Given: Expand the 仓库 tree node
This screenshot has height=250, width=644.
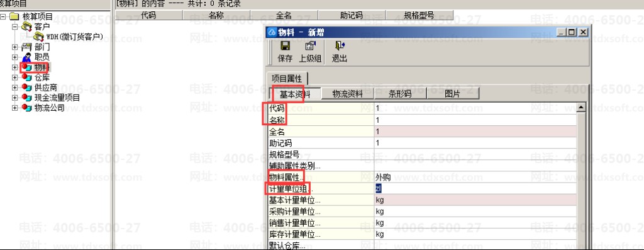Looking at the screenshot, I should tap(15, 77).
